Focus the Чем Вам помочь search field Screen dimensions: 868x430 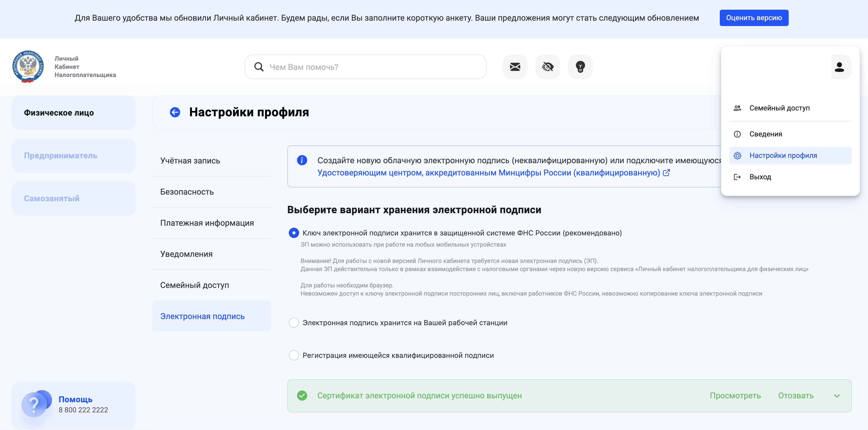[x=365, y=67]
